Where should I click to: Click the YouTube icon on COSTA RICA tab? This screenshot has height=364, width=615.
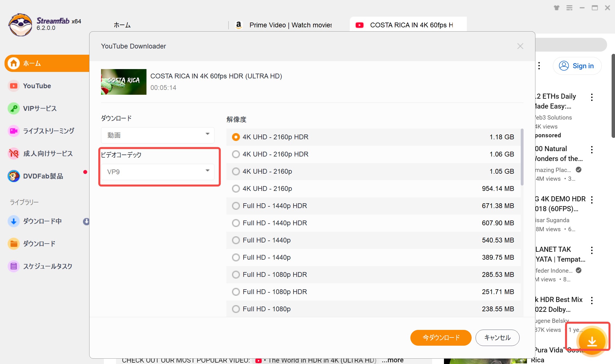click(359, 25)
